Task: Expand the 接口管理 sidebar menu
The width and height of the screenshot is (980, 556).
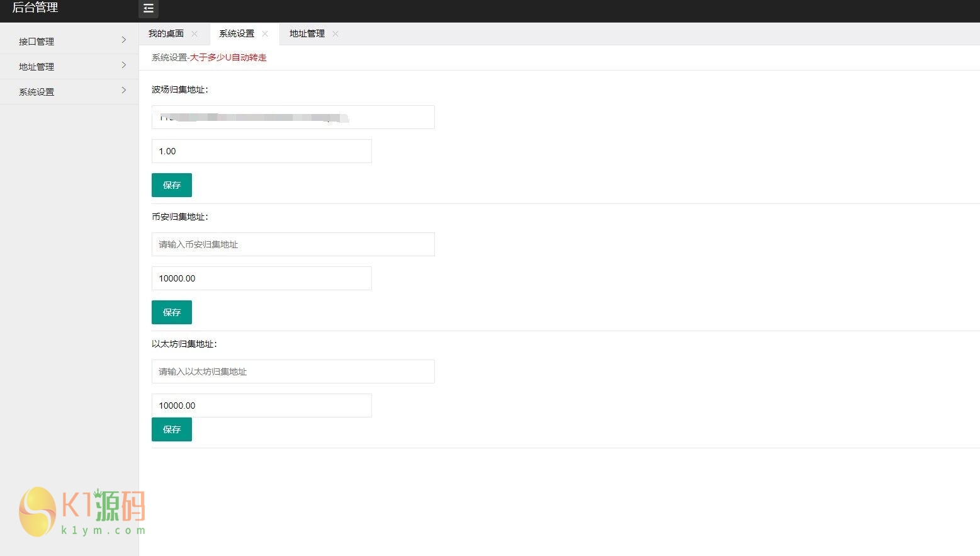Action: point(69,41)
